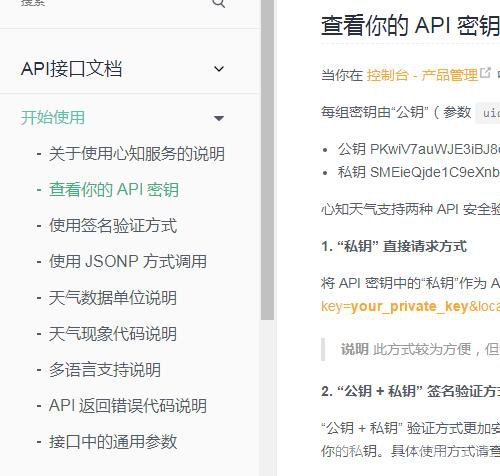Click external link icon after 产品管理
Image resolution: width=500 pixels, height=476 pixels.
485,73
